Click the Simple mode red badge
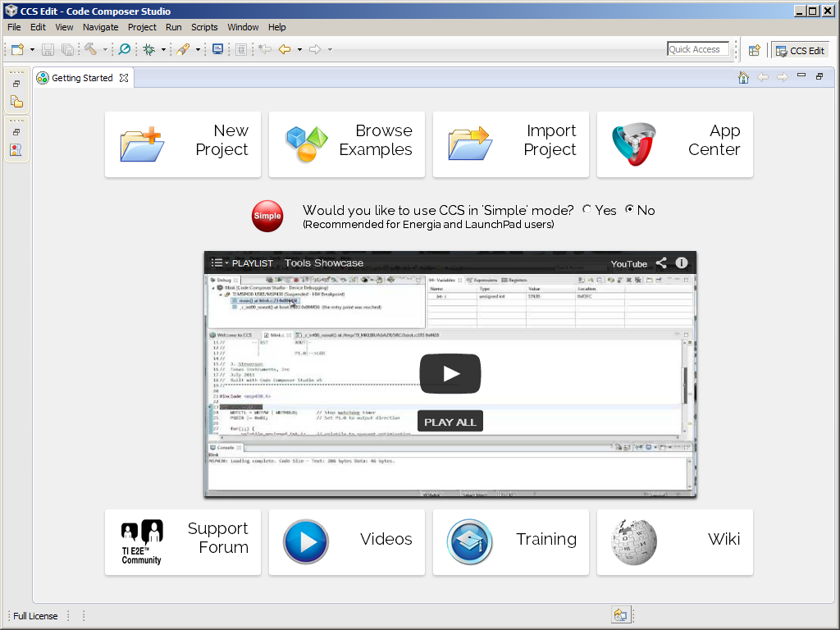The image size is (840, 630). [267, 216]
